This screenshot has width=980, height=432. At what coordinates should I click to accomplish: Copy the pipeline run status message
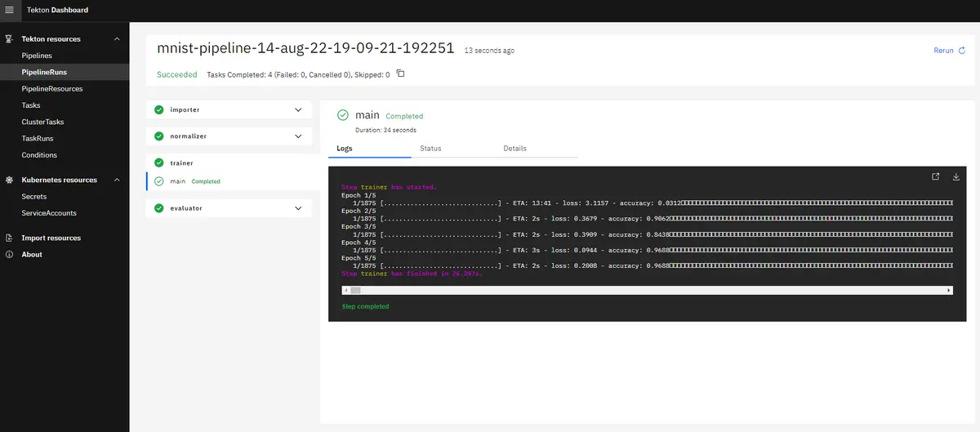pyautogui.click(x=400, y=73)
